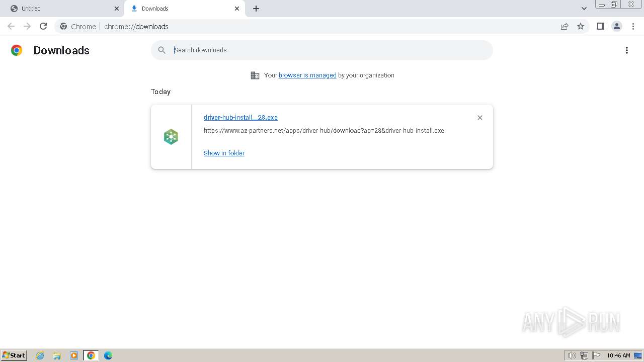
Task: Select the Downloads tab
Action: tap(185, 9)
